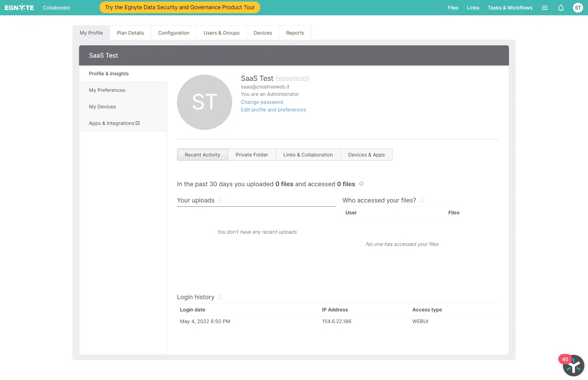Viewport: 588px width, 380px height.
Task: Open the Users & Groups tab
Action: [x=221, y=33]
